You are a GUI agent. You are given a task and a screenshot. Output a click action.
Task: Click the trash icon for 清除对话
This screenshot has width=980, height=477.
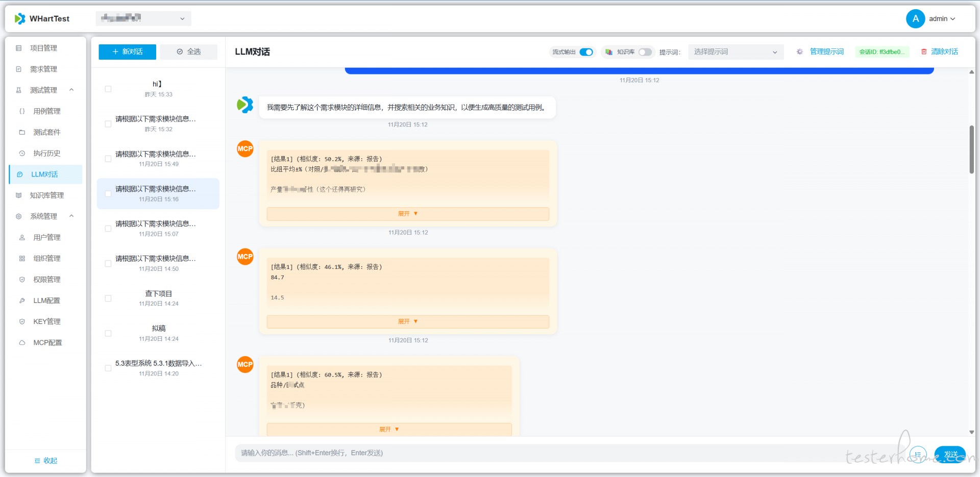923,52
